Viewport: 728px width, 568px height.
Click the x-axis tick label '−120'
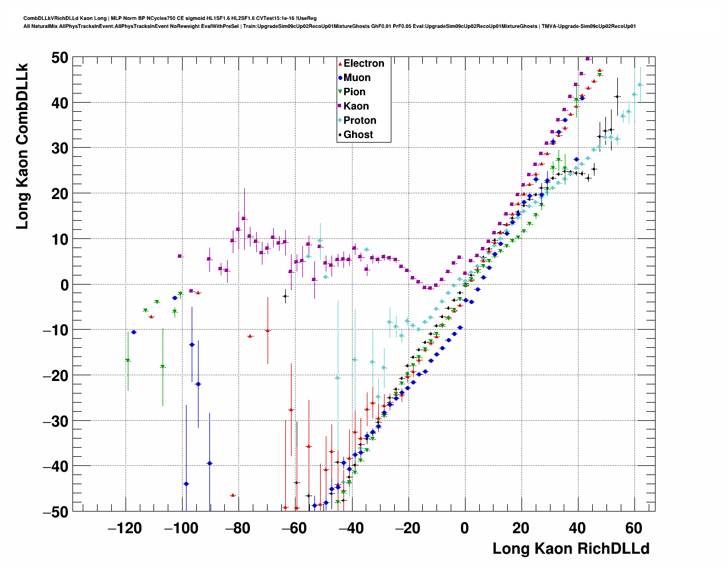(x=124, y=528)
